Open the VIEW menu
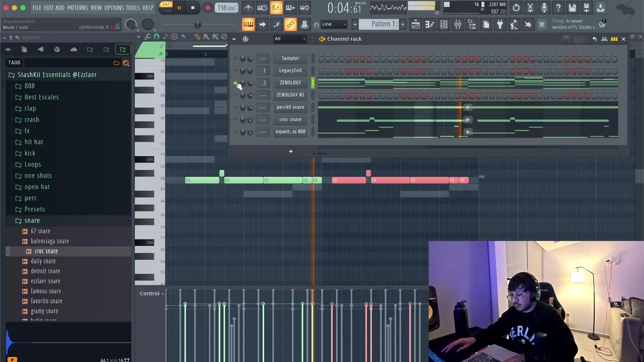 point(96,8)
